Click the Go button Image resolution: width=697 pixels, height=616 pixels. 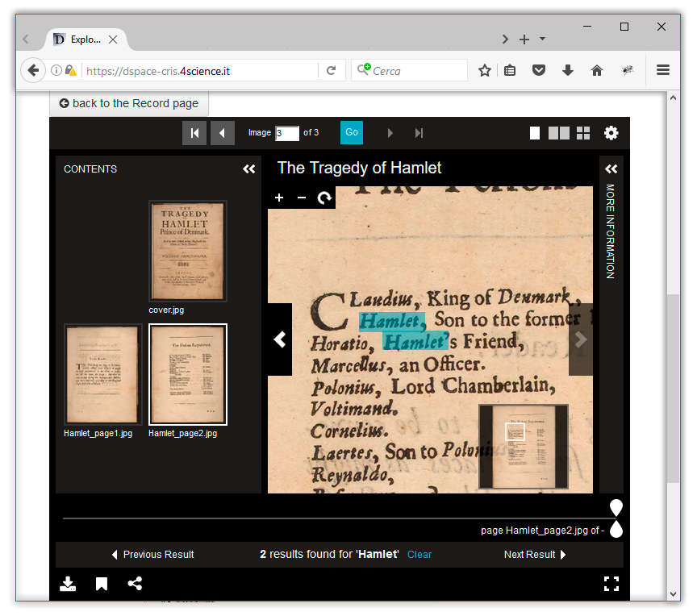point(352,132)
